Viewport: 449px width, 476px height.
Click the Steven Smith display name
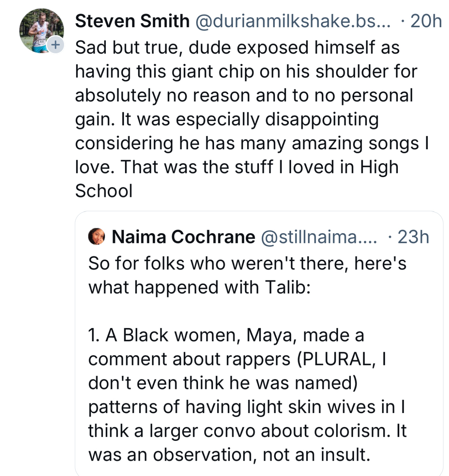point(132,21)
